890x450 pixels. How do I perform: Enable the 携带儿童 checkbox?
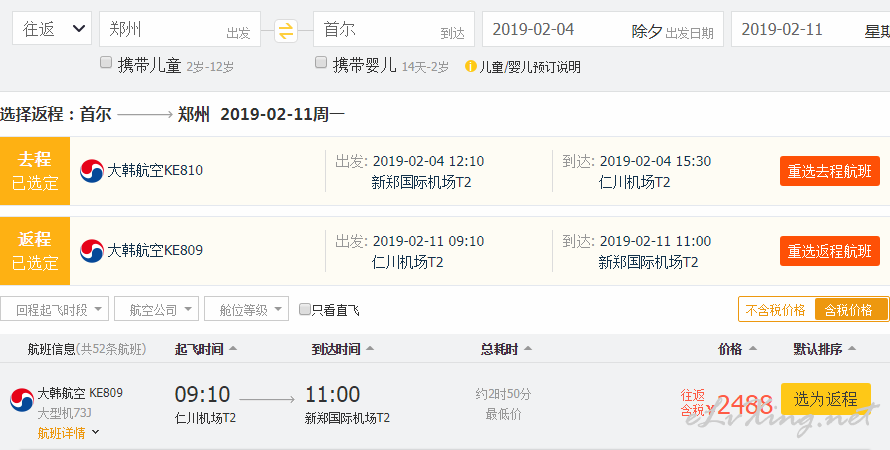coord(106,63)
